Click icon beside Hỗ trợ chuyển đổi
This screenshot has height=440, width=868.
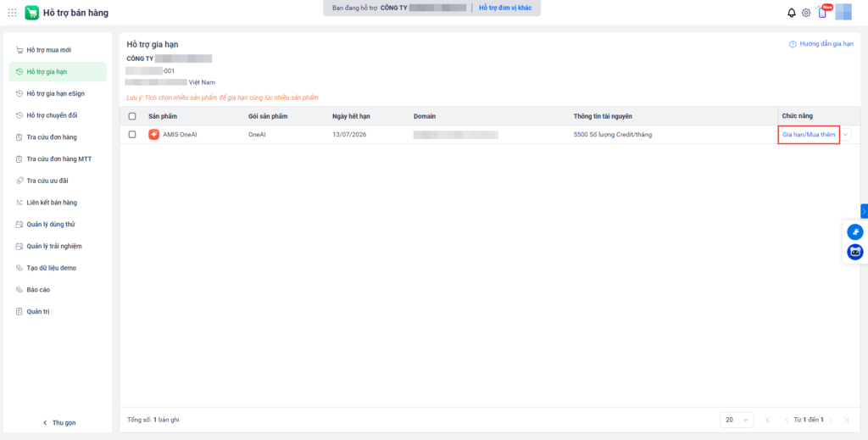(x=19, y=115)
